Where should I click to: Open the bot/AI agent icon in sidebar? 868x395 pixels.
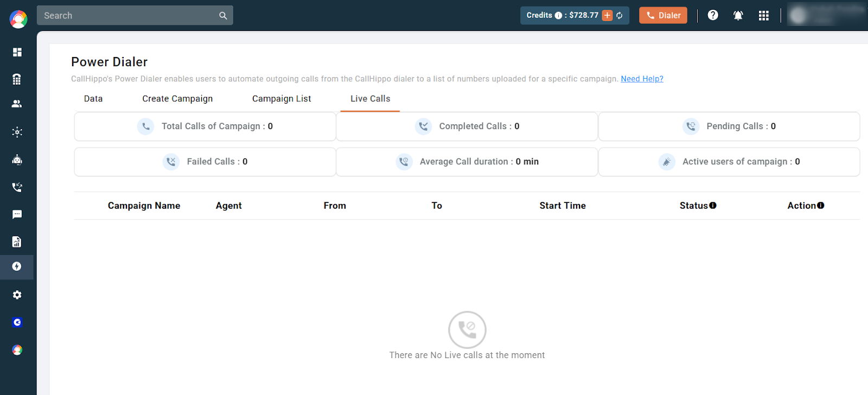tap(17, 160)
